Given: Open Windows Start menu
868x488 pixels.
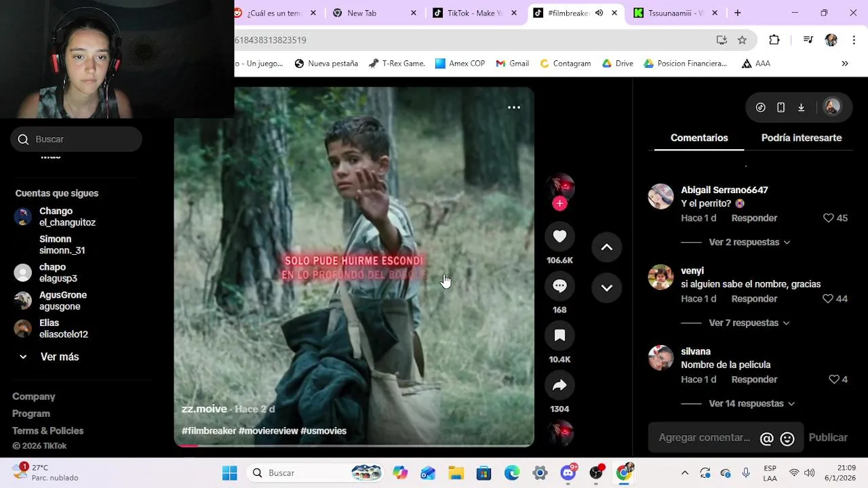Looking at the screenshot, I should (x=230, y=473).
